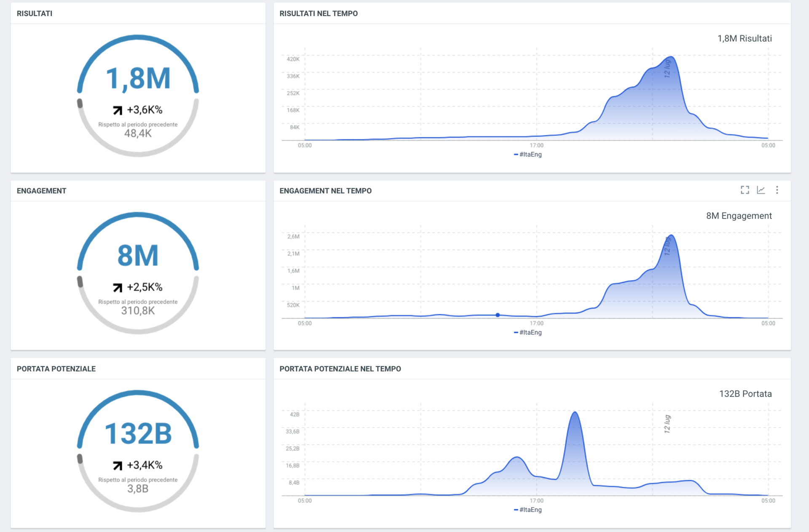809x532 pixels.
Task: Click the PORTATA POTENZIALE panel title
Action: 56,369
